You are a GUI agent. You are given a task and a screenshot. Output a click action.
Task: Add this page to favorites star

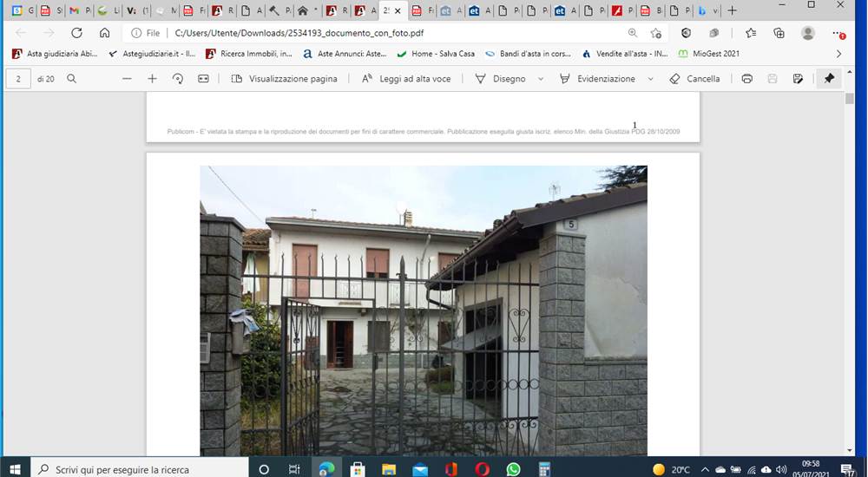pyautogui.click(x=656, y=33)
